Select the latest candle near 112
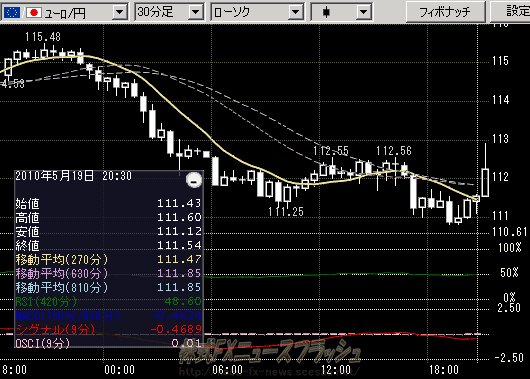This screenshot has width=530, height=379. [x=485, y=183]
